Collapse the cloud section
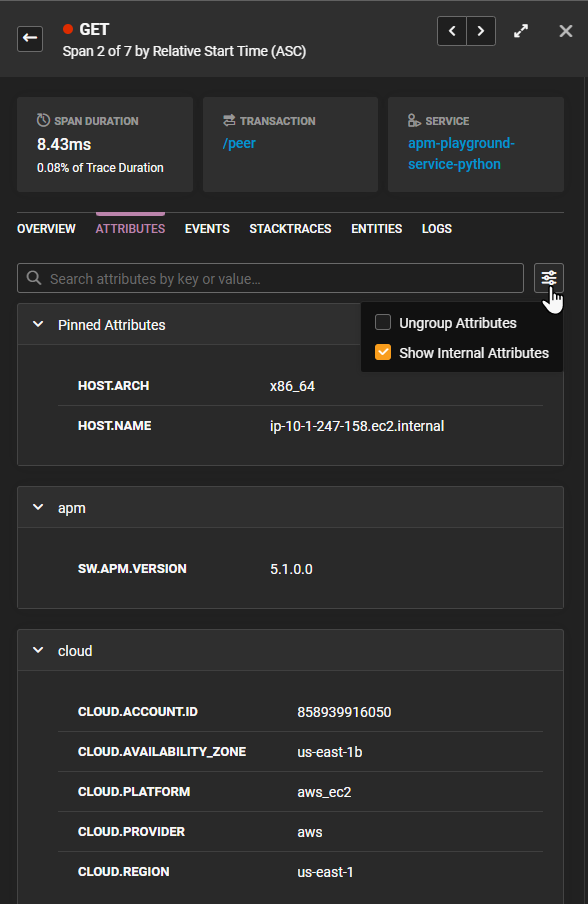 (37, 650)
